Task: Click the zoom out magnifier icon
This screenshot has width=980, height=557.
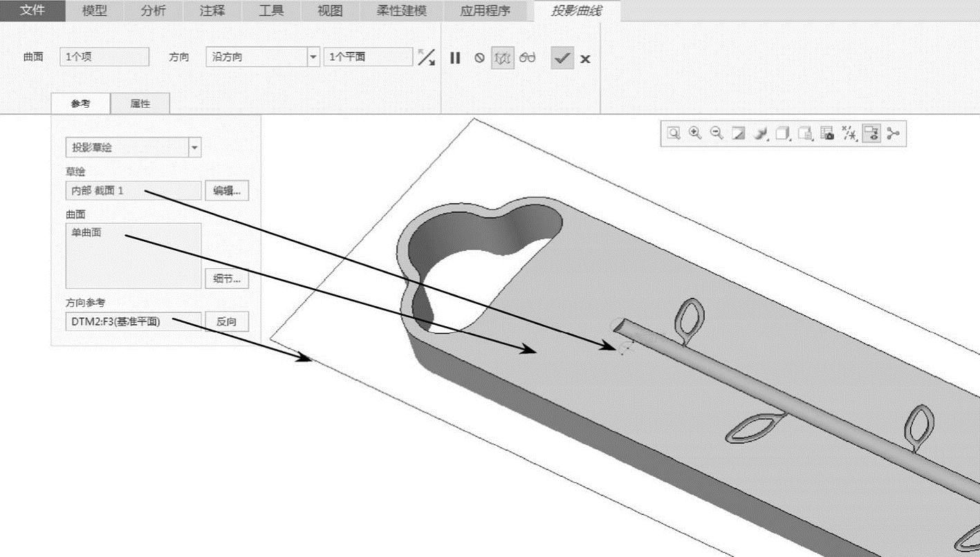Action: [717, 133]
